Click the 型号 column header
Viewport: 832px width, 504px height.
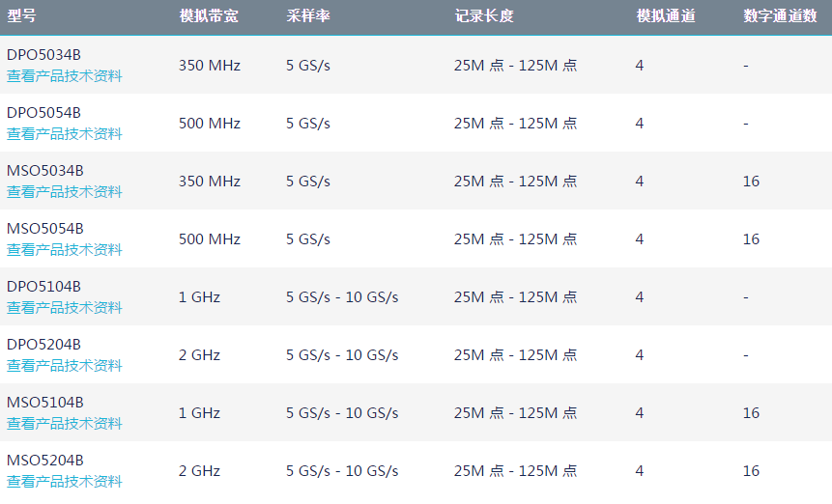click(21, 16)
